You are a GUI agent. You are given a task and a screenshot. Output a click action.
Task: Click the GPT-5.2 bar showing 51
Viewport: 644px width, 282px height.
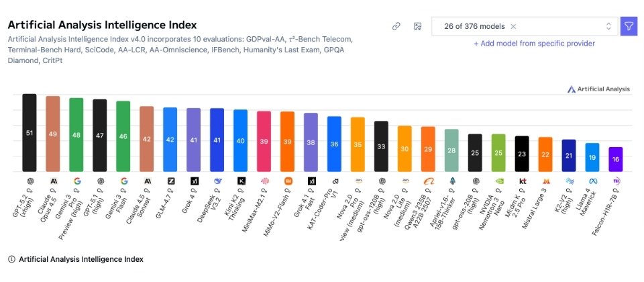point(30,133)
